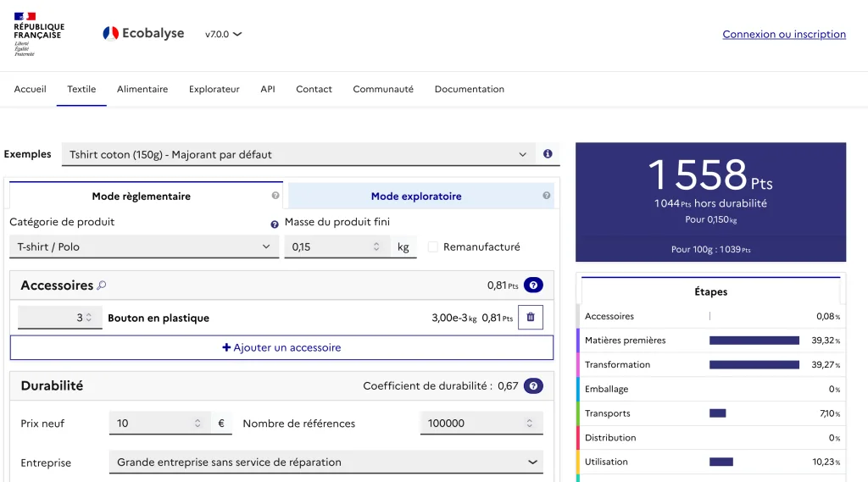Image resolution: width=868 pixels, height=482 pixels.
Task: Open the Entreprise type dropdown
Action: (x=326, y=463)
